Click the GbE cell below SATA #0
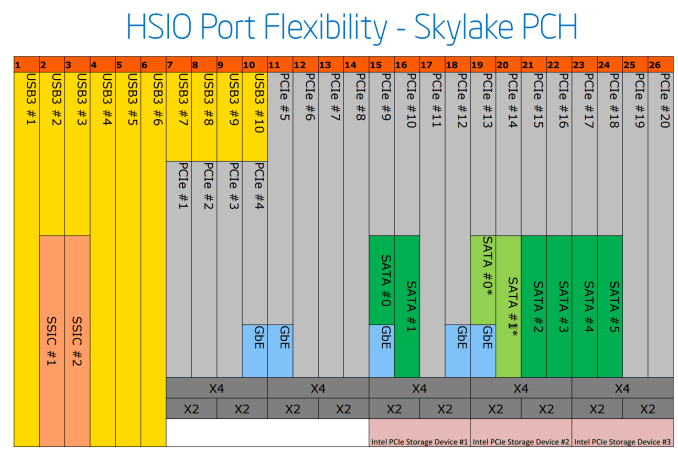 382,351
